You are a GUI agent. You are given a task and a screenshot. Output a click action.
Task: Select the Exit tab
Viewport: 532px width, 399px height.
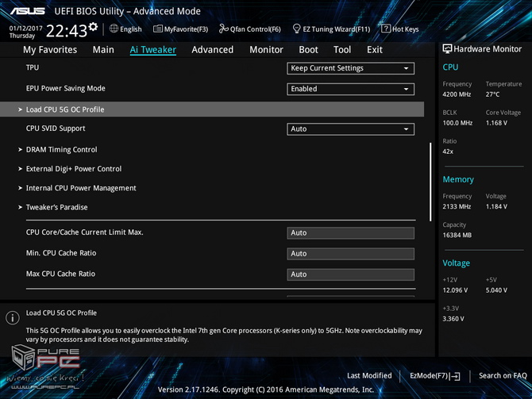pyautogui.click(x=375, y=50)
